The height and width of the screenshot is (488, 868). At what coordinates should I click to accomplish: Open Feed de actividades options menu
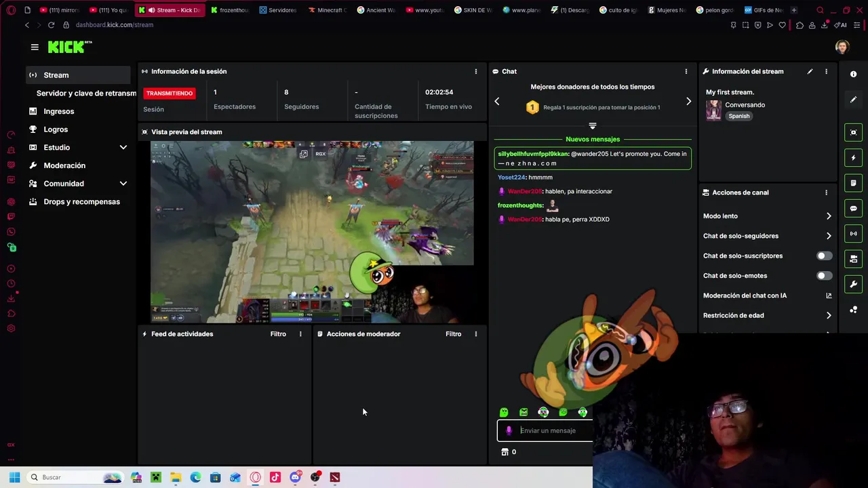tap(300, 334)
